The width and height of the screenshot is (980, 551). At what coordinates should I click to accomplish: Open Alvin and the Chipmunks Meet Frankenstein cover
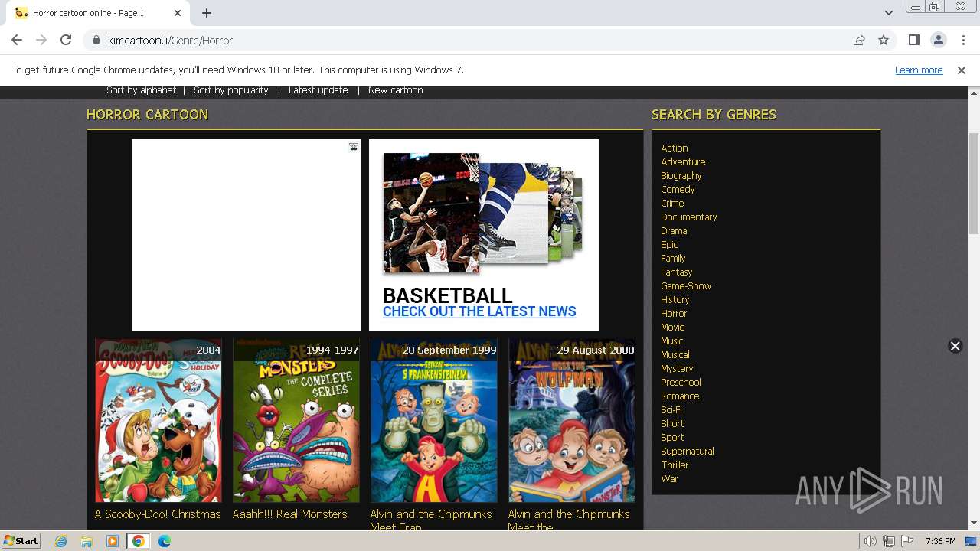pyautogui.click(x=434, y=421)
